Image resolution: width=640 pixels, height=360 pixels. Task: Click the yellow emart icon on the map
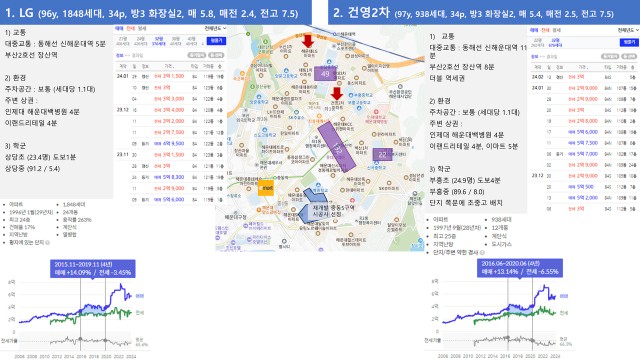point(266,188)
